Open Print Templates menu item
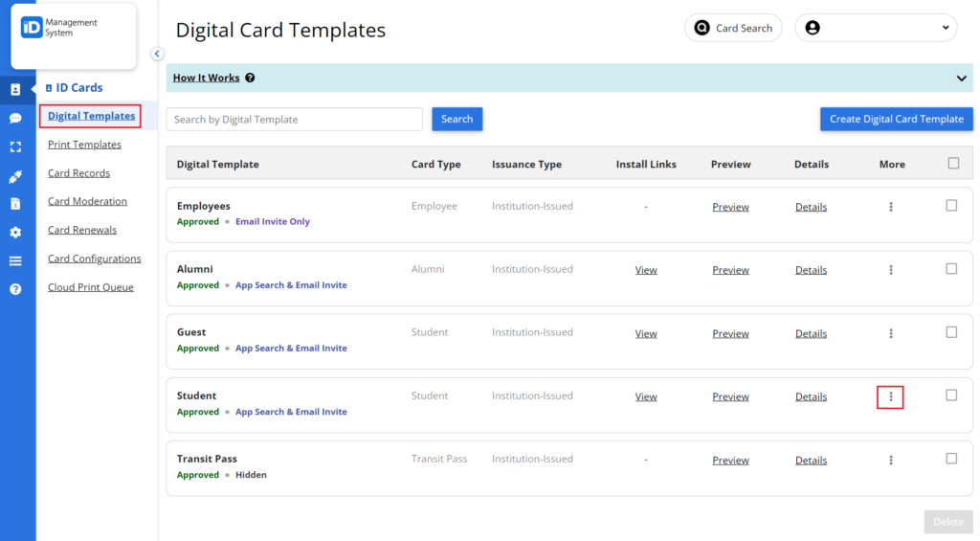The image size is (980, 541). pyautogui.click(x=84, y=145)
